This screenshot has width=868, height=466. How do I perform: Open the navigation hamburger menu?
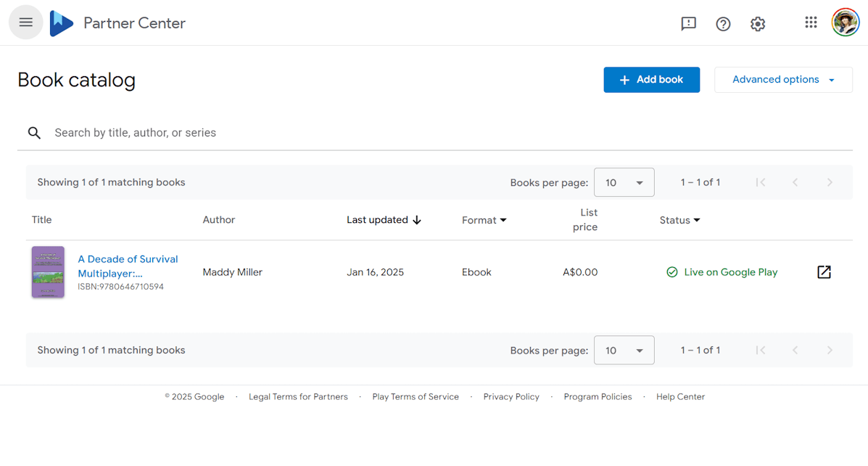coord(25,22)
